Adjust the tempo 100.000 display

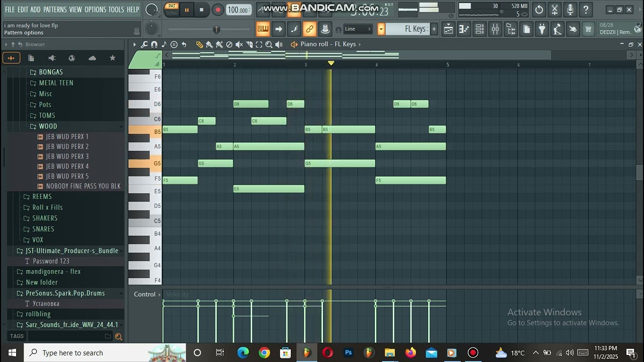click(238, 10)
